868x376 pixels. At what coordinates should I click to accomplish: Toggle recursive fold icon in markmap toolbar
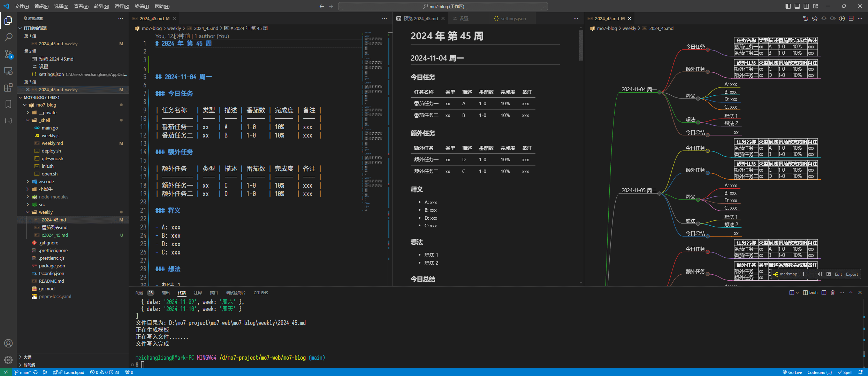tap(829, 274)
